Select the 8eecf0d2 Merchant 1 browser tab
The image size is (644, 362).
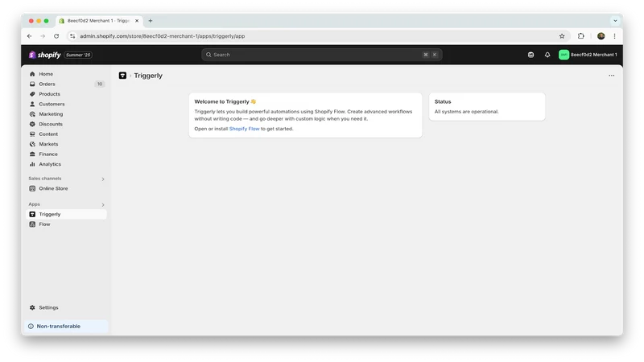click(x=98, y=21)
